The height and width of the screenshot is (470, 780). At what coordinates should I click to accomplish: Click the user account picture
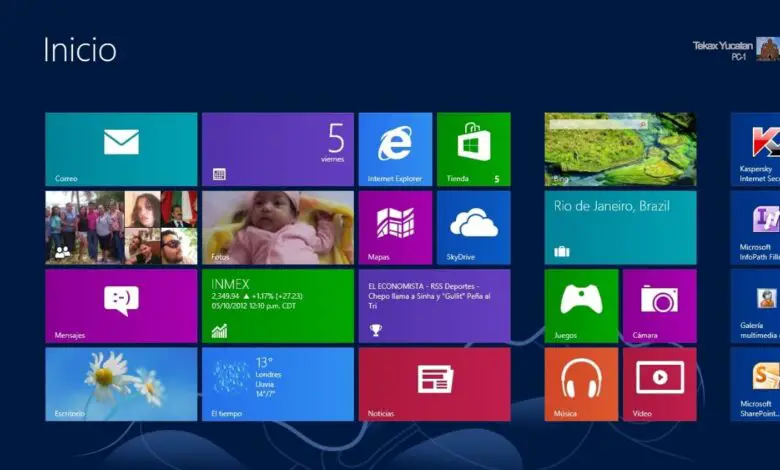[x=768, y=49]
